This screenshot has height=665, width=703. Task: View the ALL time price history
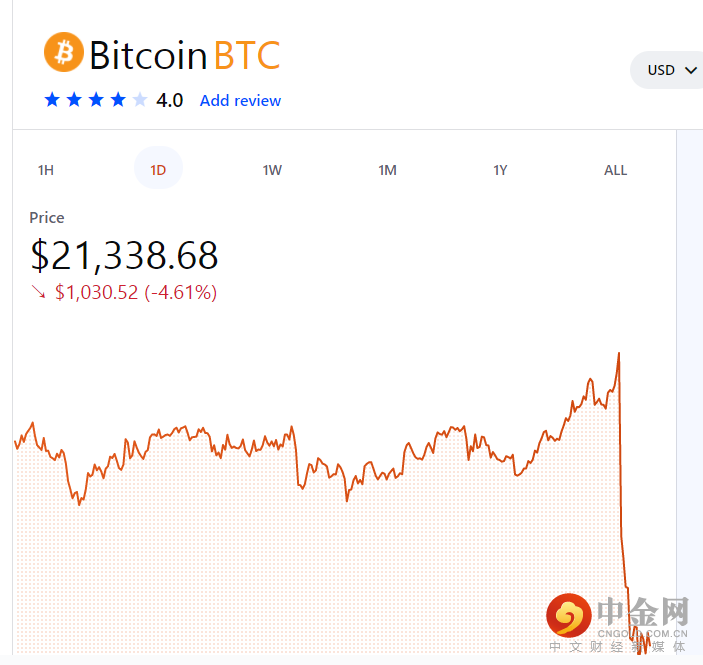tap(615, 170)
